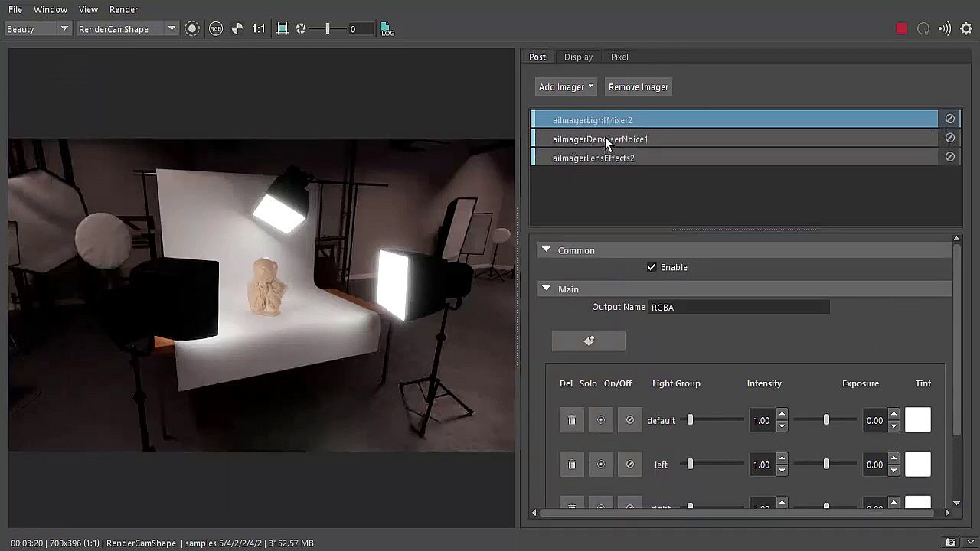Open the default light group tint swatch
Viewport: 980px width, 551px height.
917,420
